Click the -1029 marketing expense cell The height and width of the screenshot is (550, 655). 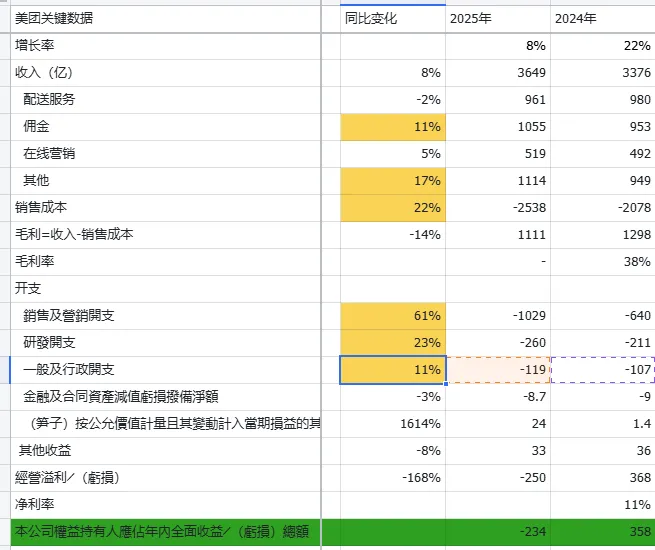tap(498, 316)
